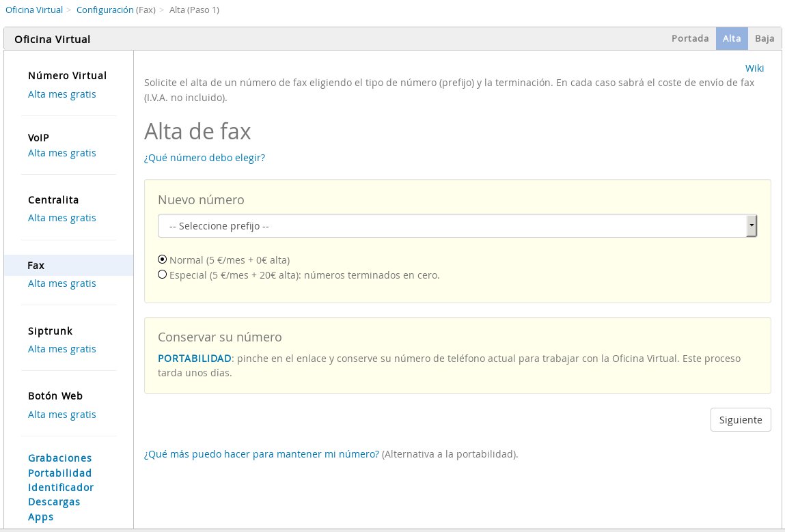Click the Siguiente button
This screenshot has width=785, height=532.
click(x=741, y=419)
